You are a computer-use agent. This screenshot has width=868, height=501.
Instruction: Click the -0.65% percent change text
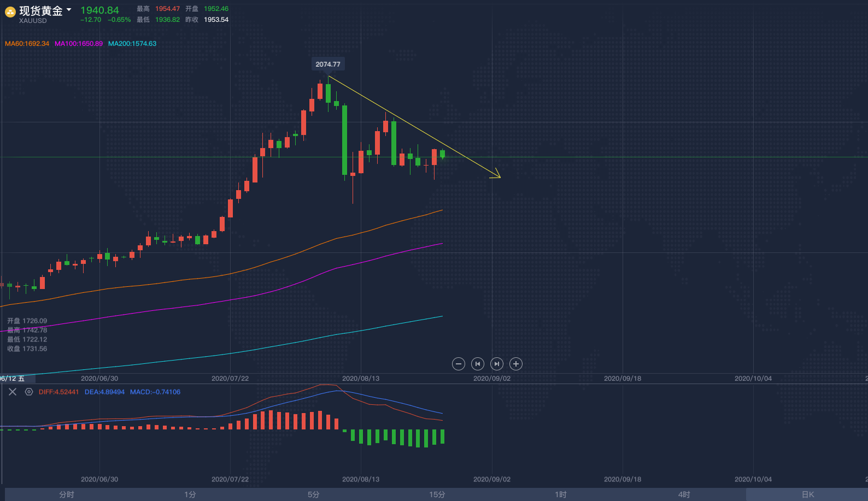[119, 20]
